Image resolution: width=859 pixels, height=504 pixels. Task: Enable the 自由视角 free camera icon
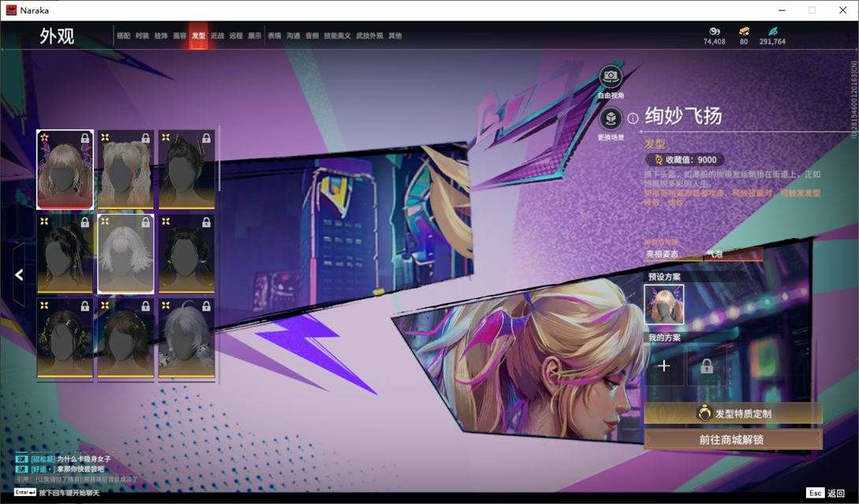(611, 77)
